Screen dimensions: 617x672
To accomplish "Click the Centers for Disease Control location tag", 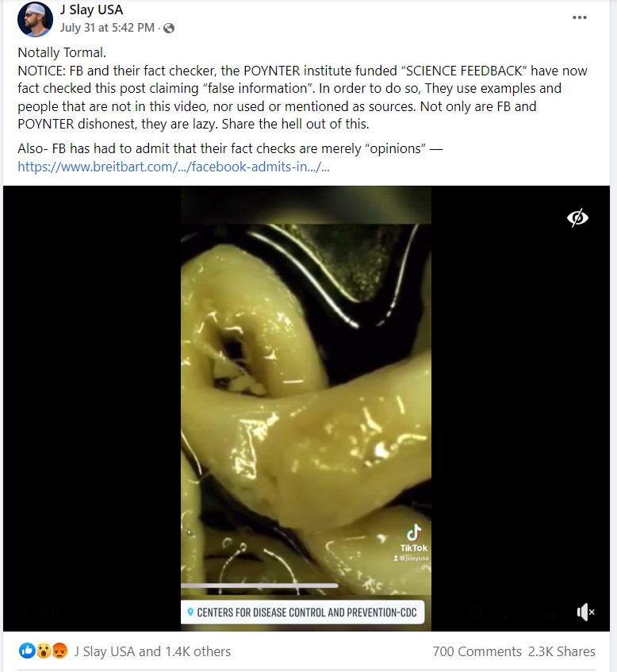I will (302, 612).
